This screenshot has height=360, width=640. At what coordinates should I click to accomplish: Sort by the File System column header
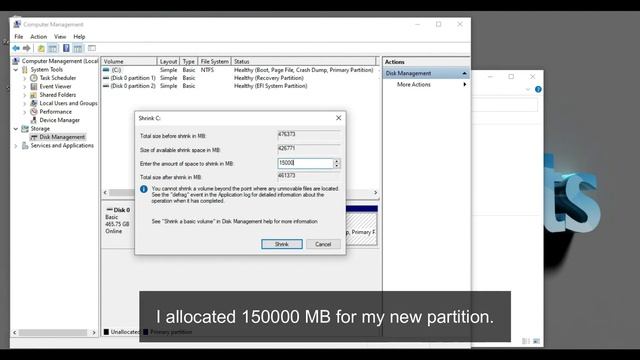coord(215,61)
